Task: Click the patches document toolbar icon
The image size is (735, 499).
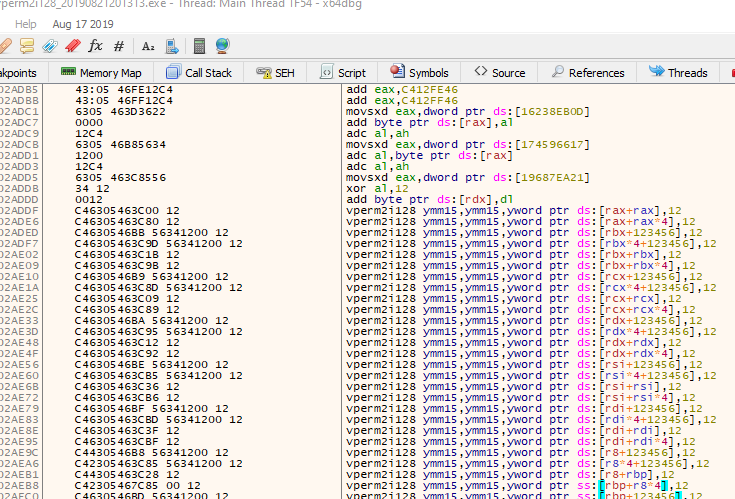Action: [x=172, y=46]
